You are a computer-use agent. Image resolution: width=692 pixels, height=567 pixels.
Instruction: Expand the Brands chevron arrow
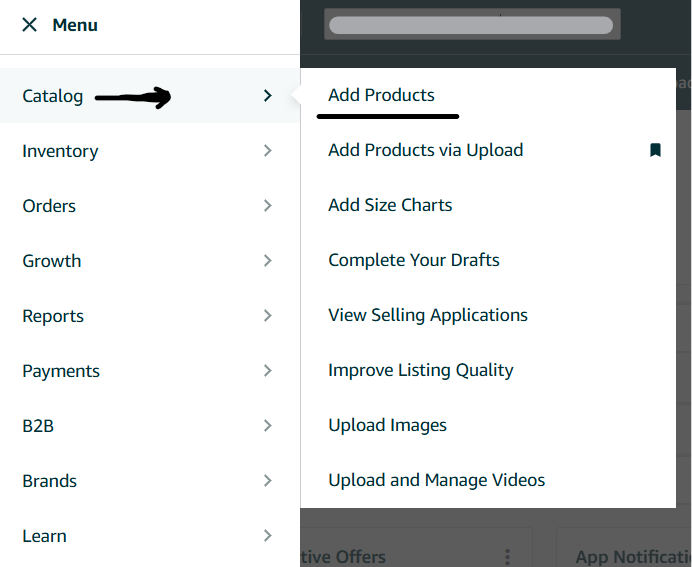pos(267,481)
